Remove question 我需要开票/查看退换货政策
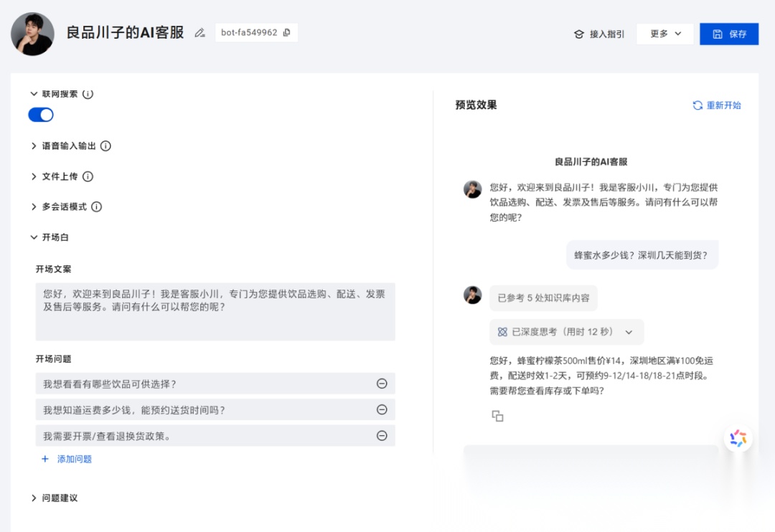The image size is (775, 532). point(382,436)
